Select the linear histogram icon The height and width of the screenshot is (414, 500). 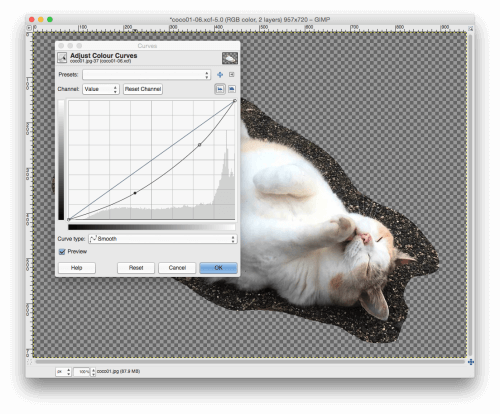click(220, 89)
